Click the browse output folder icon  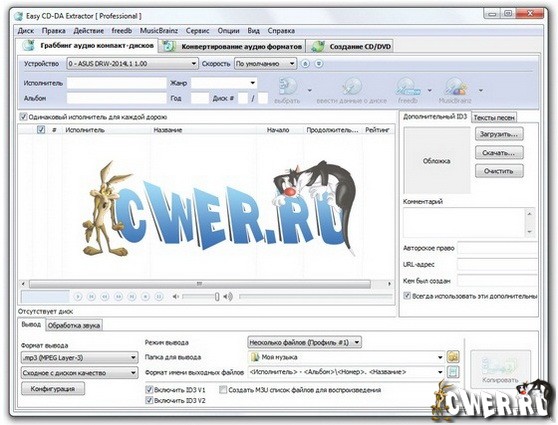coord(453,357)
